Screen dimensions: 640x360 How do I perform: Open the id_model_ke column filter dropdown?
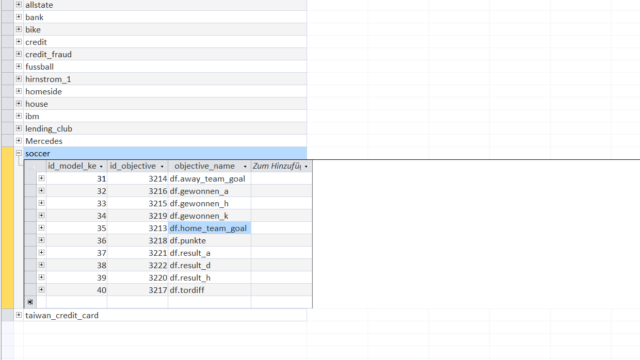(101, 167)
